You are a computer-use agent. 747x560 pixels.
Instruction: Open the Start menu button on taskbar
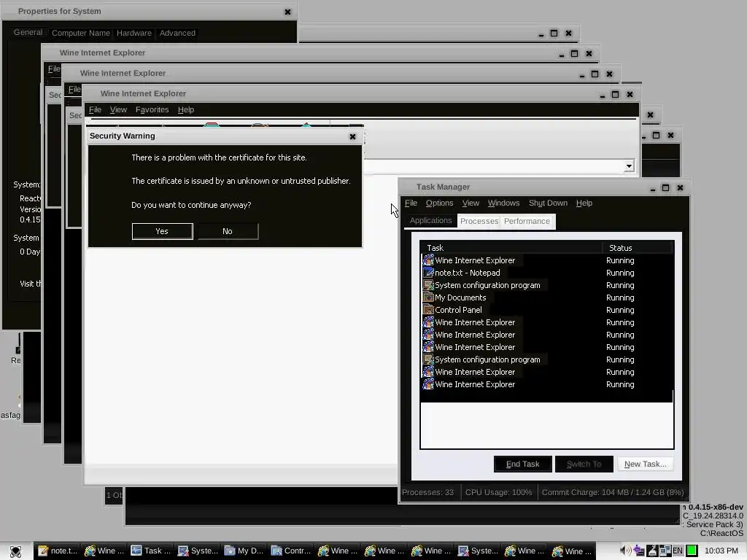[x=16, y=551]
